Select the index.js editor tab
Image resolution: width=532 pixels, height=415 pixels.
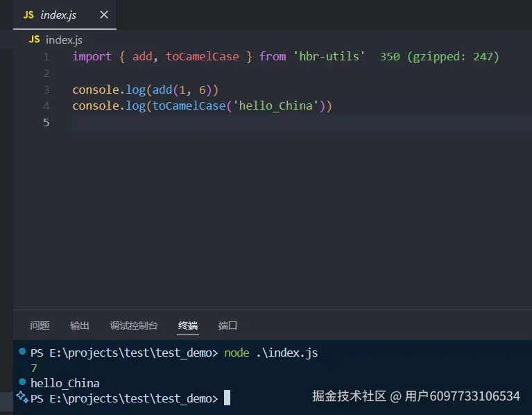pyautogui.click(x=65, y=15)
